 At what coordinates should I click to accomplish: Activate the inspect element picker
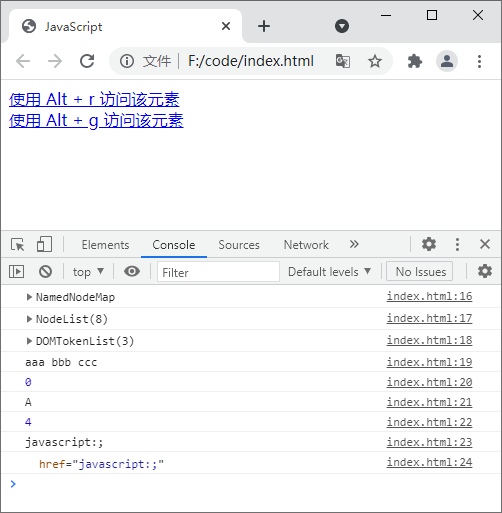pos(17,244)
